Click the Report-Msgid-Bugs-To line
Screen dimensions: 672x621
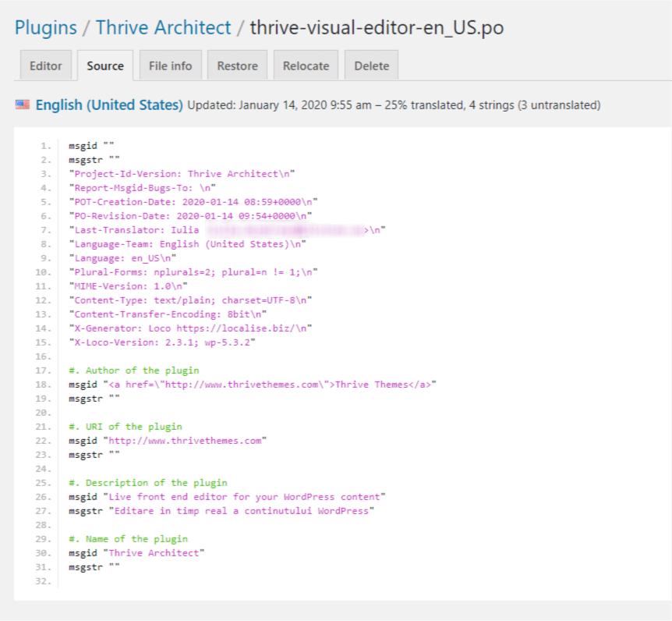coord(143,188)
